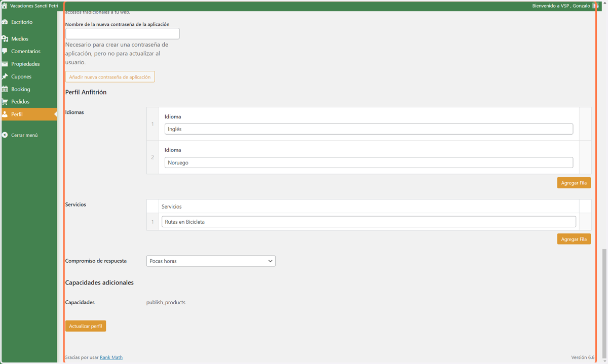The image size is (608, 364).
Task: Click the home icon beside Vacaciones Sancti Petri
Action: tap(5, 6)
